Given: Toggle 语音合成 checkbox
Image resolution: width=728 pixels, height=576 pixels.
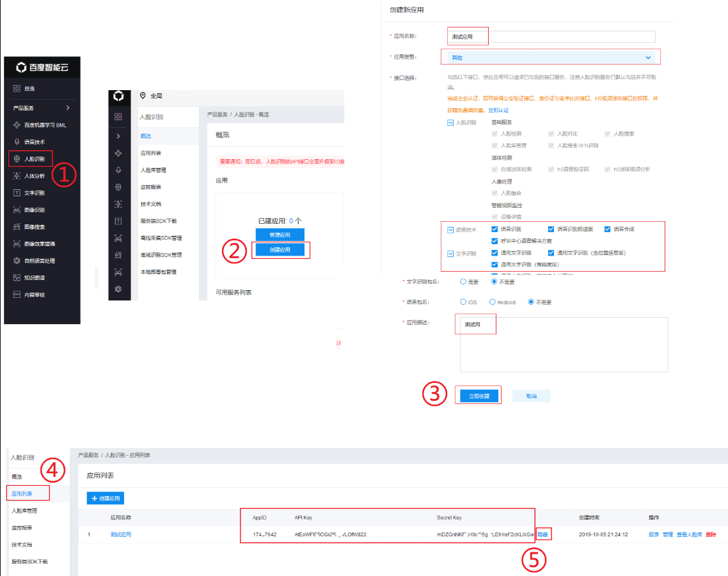Looking at the screenshot, I should pos(607,229).
